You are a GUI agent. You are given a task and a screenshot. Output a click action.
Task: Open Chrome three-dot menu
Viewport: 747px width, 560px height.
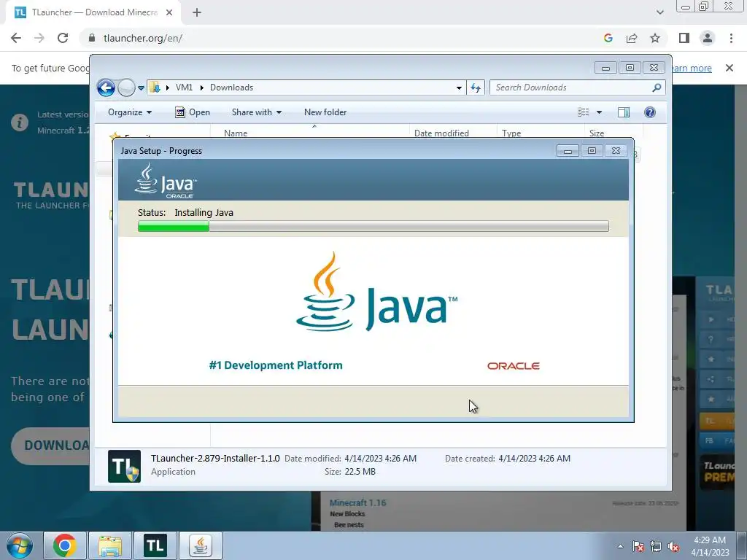tap(731, 38)
